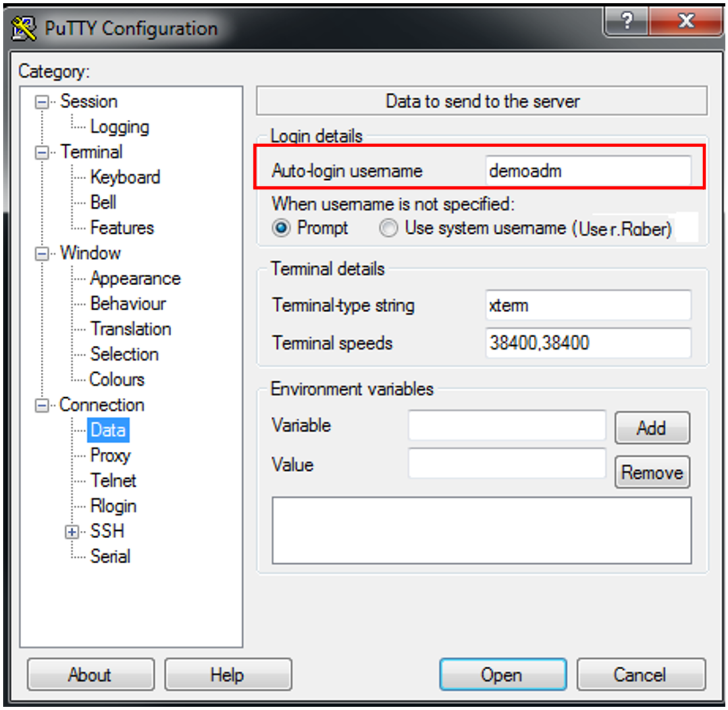Add the environment variable
The image size is (728, 710).
click(x=652, y=427)
